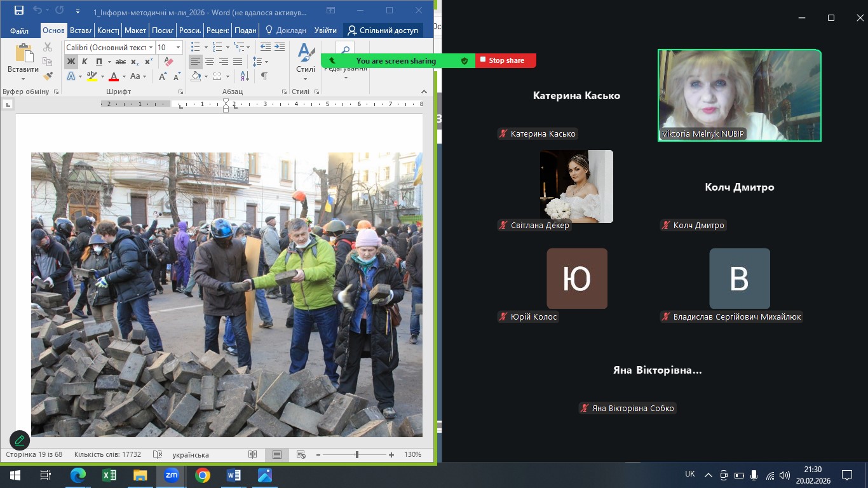Open the Calibri font name dropdown
The width and height of the screenshot is (868, 488).
tap(109, 48)
